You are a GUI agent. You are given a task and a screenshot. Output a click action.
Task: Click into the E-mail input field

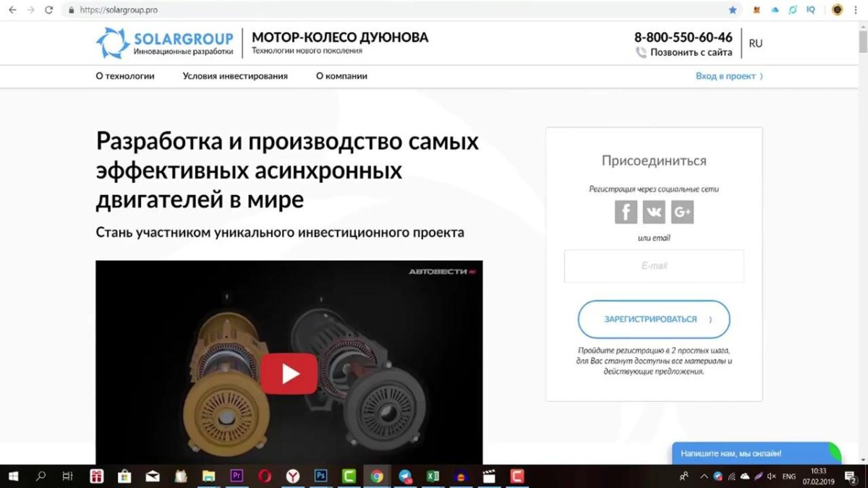click(654, 266)
